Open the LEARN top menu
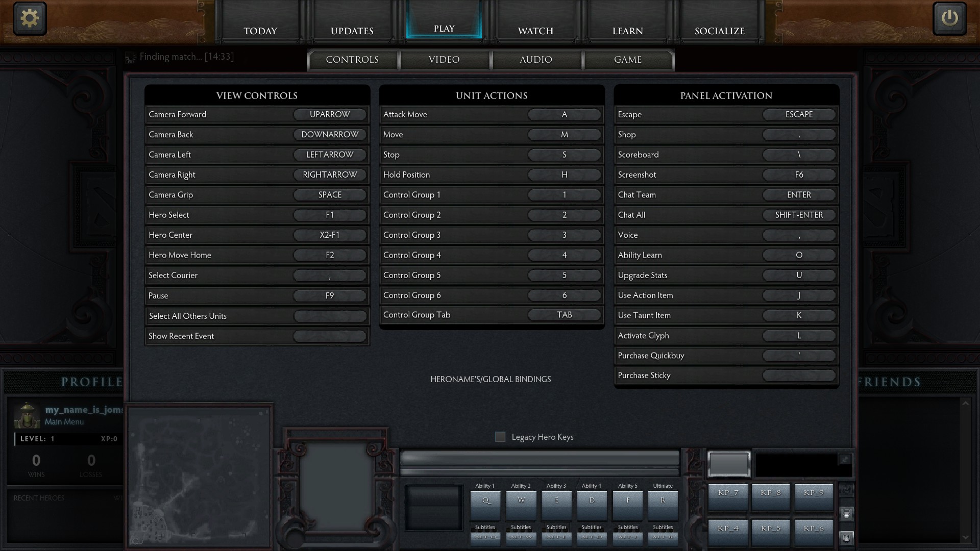The image size is (980, 551). [627, 31]
